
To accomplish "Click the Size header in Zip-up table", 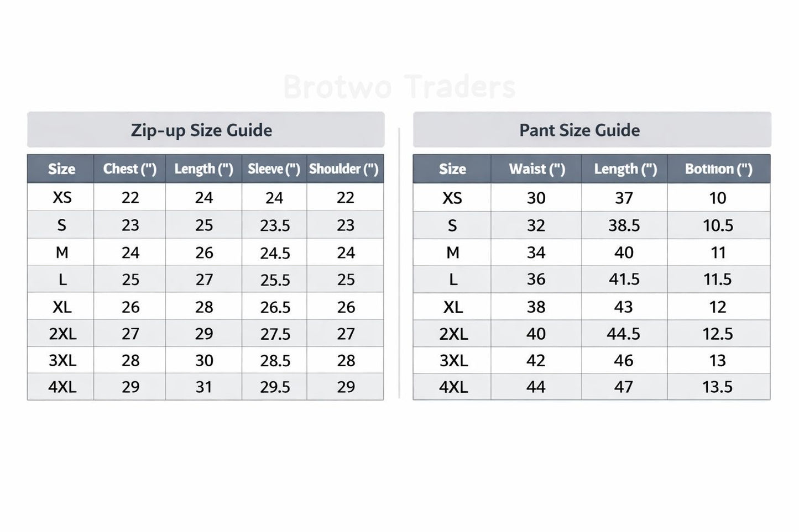I will 61,169.
